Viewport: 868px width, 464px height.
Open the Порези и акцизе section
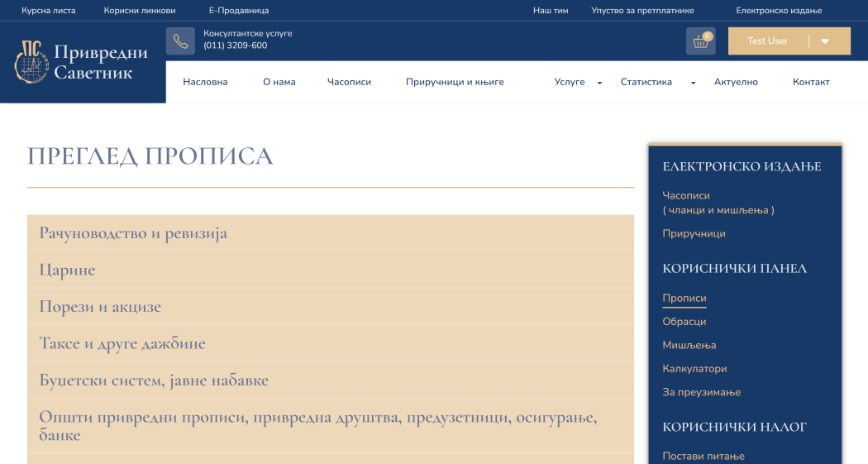pos(100,307)
